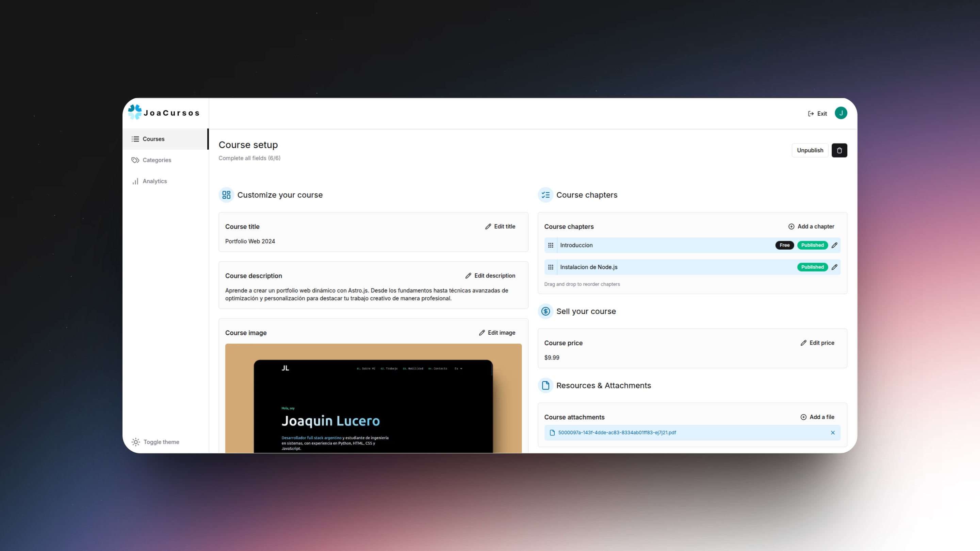This screenshot has width=980, height=551.
Task: Click Edit price button
Action: (817, 343)
